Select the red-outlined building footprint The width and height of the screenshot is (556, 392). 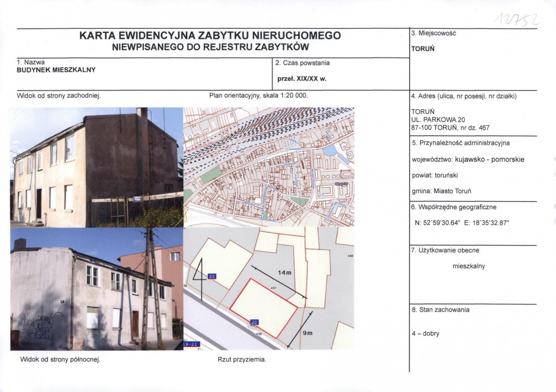click(263, 308)
